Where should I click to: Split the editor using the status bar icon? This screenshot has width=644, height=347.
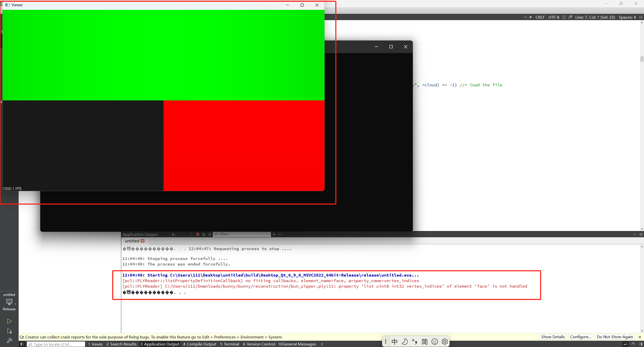(641, 17)
